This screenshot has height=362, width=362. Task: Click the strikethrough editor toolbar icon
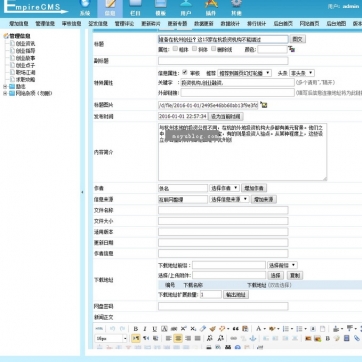(x=174, y=329)
